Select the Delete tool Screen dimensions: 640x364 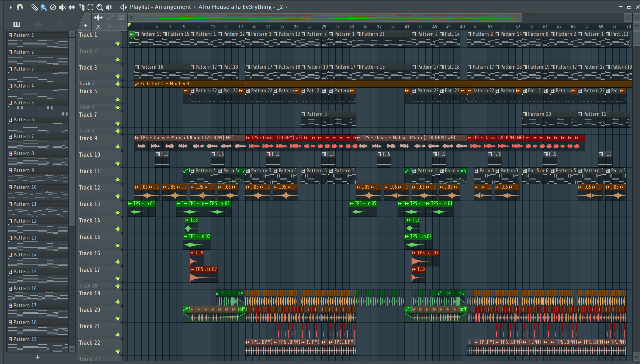53,7
